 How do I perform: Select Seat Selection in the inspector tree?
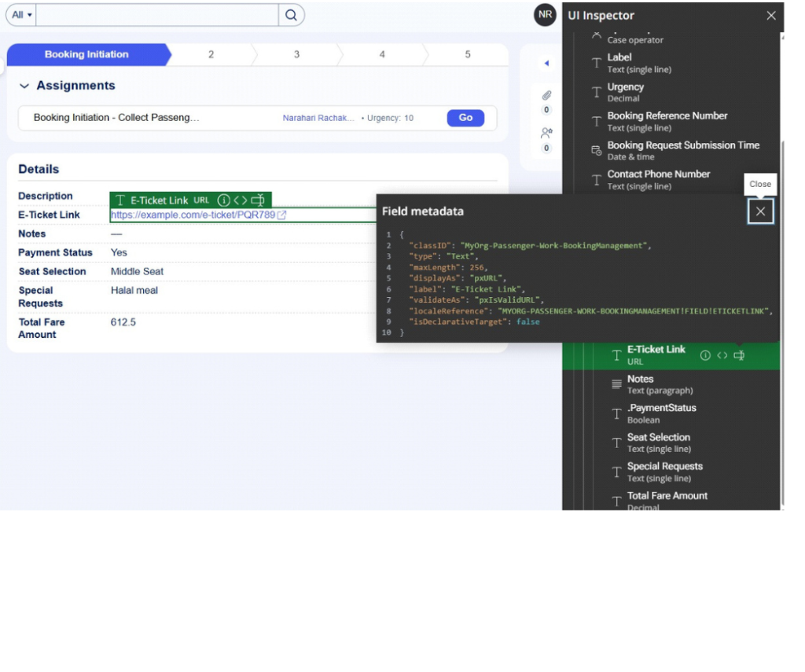[x=658, y=438]
